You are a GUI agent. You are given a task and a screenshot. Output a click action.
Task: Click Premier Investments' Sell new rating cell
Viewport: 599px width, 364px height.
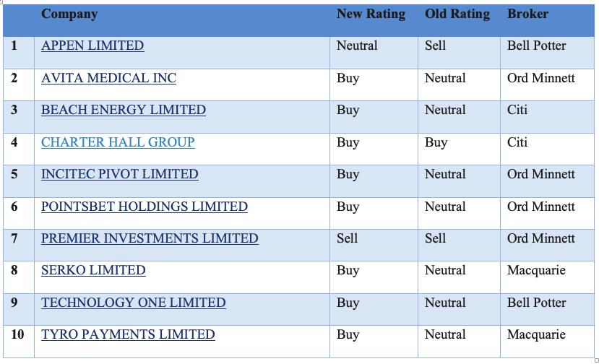(x=348, y=238)
